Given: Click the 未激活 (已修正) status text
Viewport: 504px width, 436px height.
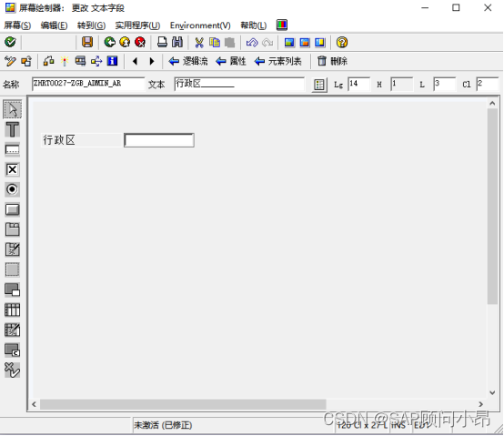Looking at the screenshot, I should tap(163, 425).
